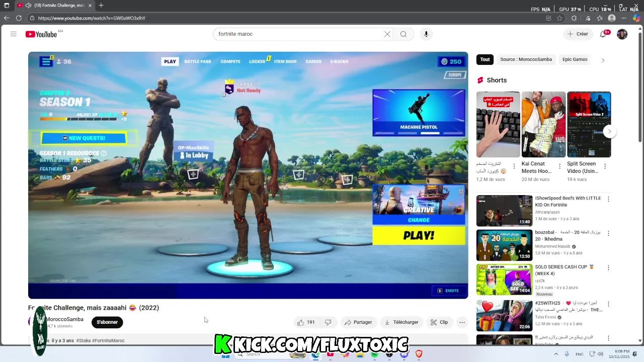Open more actions three-dot button under video
Image resolution: width=644 pixels, height=362 pixels.
(462, 322)
